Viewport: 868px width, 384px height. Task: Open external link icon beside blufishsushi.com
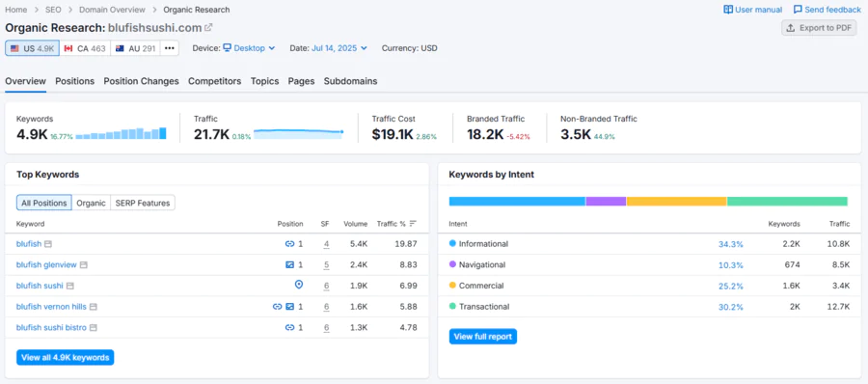pyautogui.click(x=208, y=27)
